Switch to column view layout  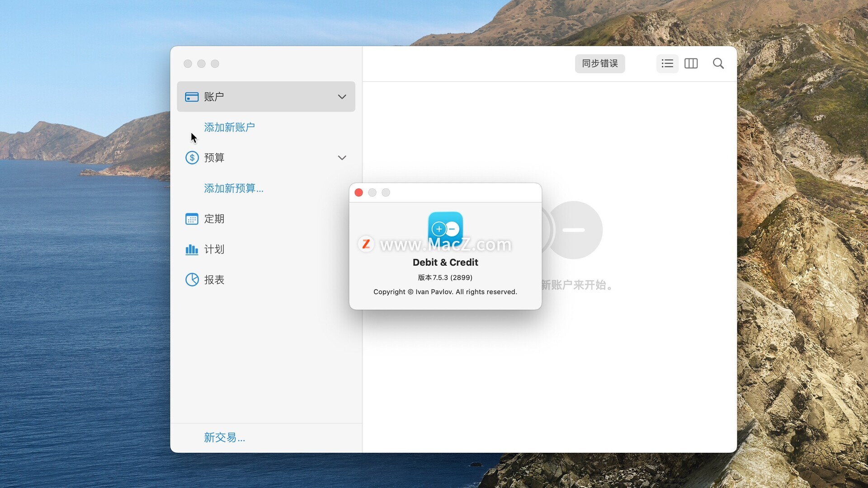point(691,64)
